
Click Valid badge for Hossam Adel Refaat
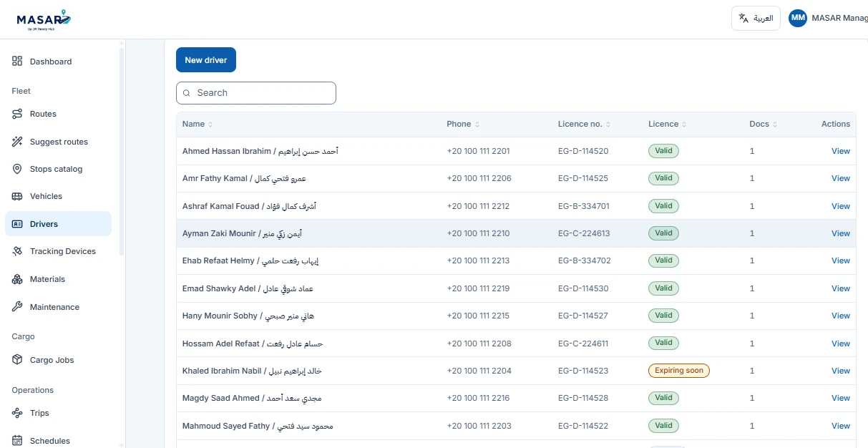[x=663, y=343]
